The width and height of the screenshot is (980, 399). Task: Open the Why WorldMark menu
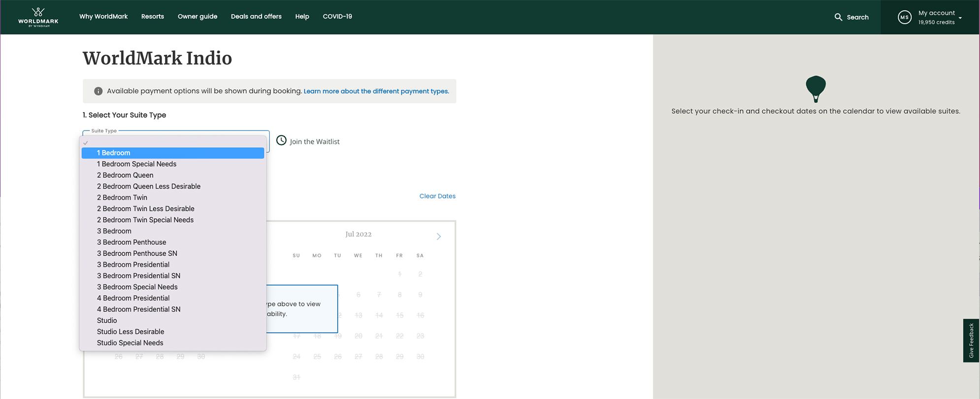[103, 17]
